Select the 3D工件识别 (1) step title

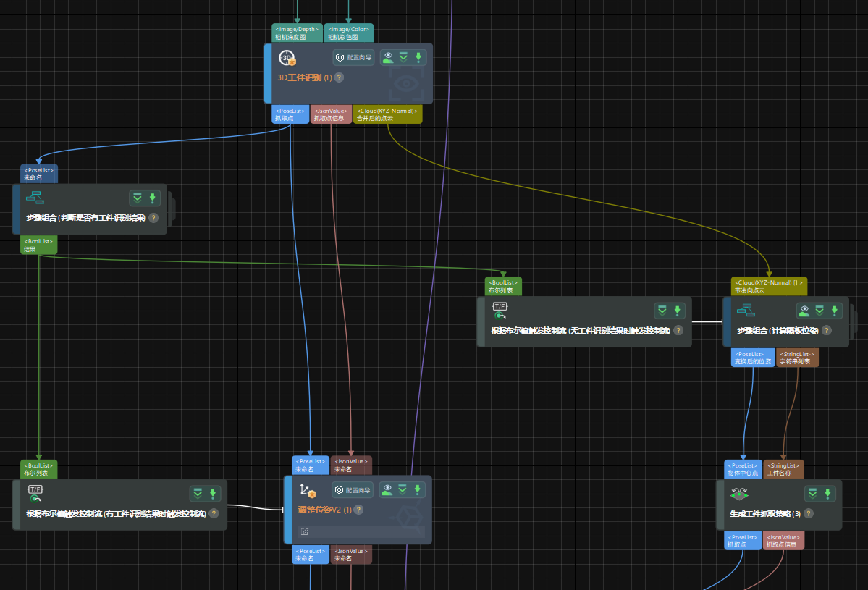[305, 77]
